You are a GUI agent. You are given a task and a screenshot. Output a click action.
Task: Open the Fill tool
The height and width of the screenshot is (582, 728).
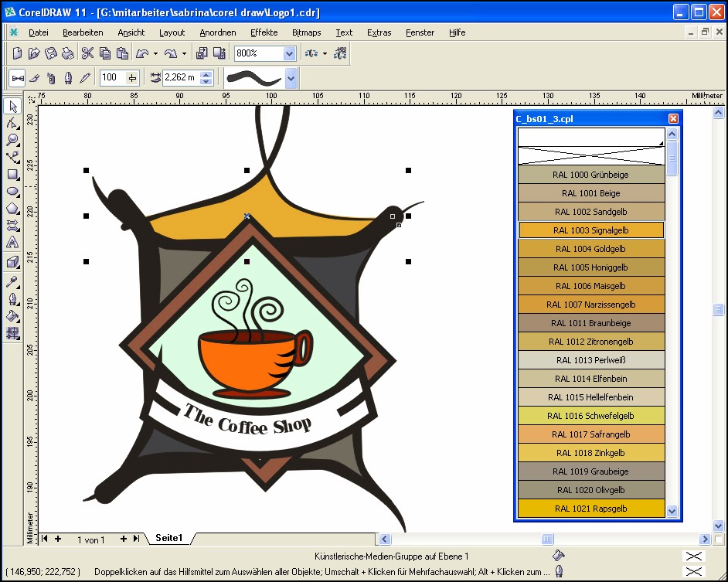[12, 316]
